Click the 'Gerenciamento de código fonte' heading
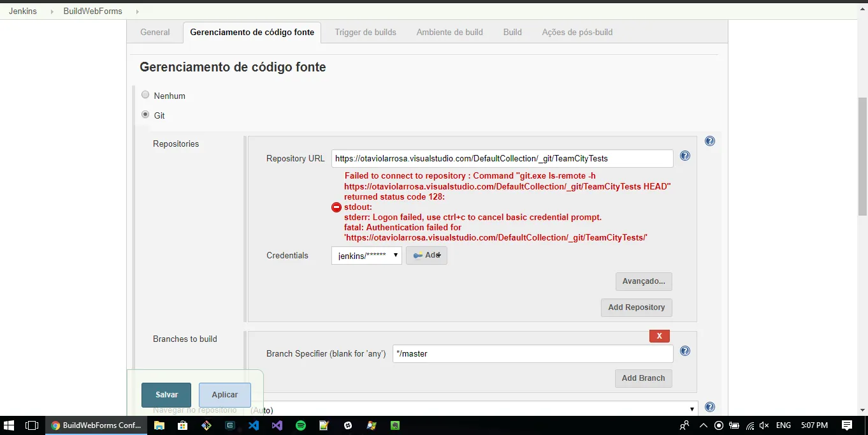 (233, 67)
